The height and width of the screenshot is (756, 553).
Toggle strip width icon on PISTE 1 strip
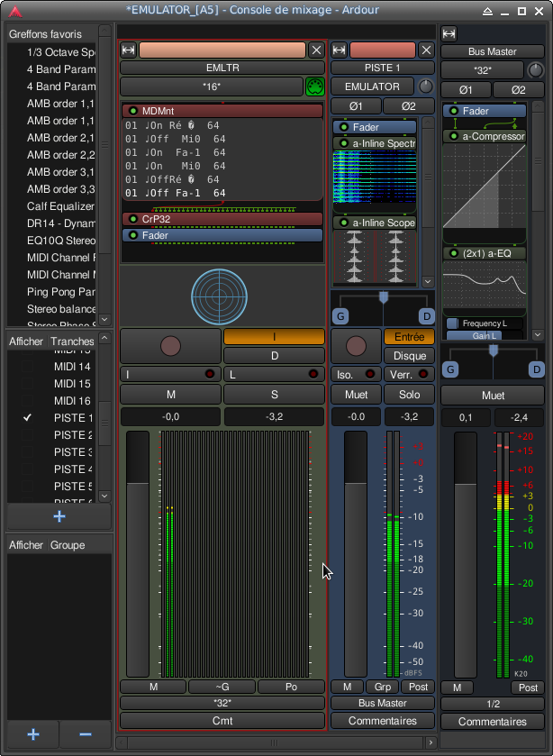click(339, 50)
